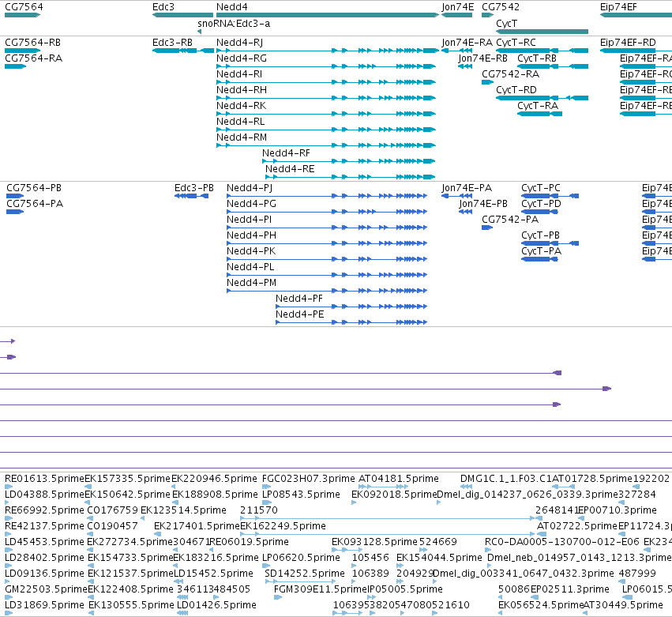Image resolution: width=672 pixels, height=617 pixels.
Task: Click the FGM309E11.5prime EST label
Action: pos(320,589)
